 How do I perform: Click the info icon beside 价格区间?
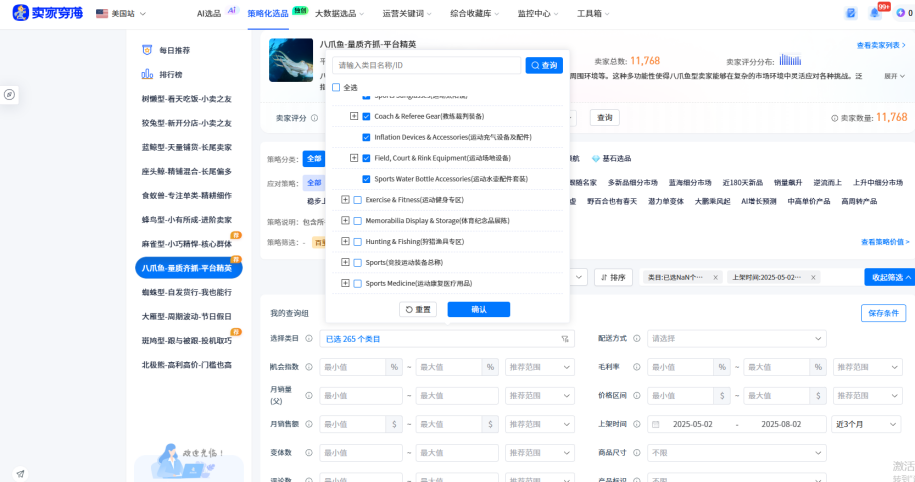(x=637, y=396)
